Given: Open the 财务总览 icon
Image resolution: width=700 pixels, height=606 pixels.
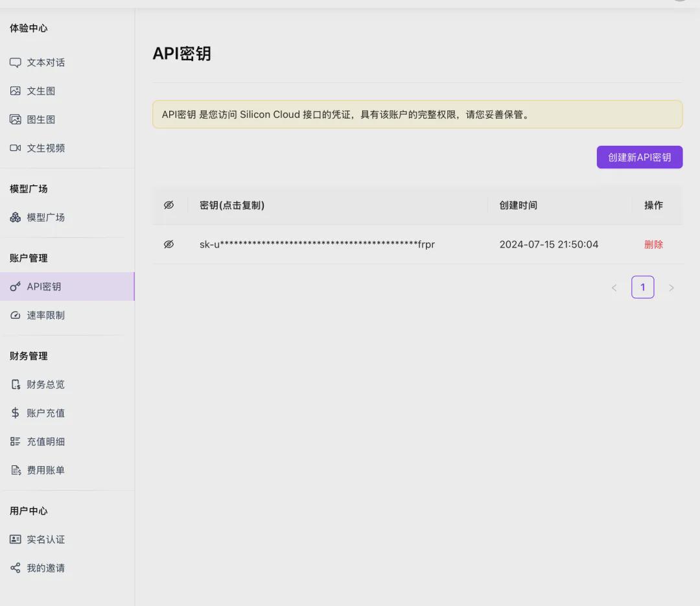Looking at the screenshot, I should pos(16,385).
